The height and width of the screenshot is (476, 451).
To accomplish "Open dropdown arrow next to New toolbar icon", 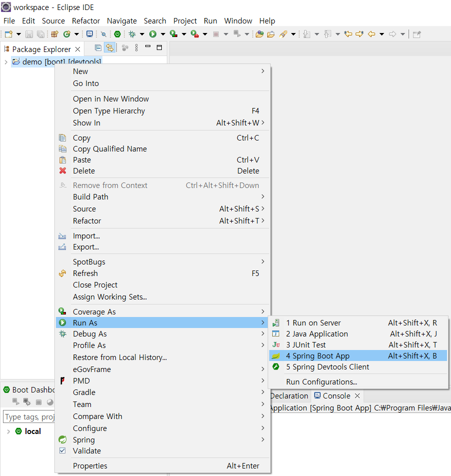I will click(18, 34).
